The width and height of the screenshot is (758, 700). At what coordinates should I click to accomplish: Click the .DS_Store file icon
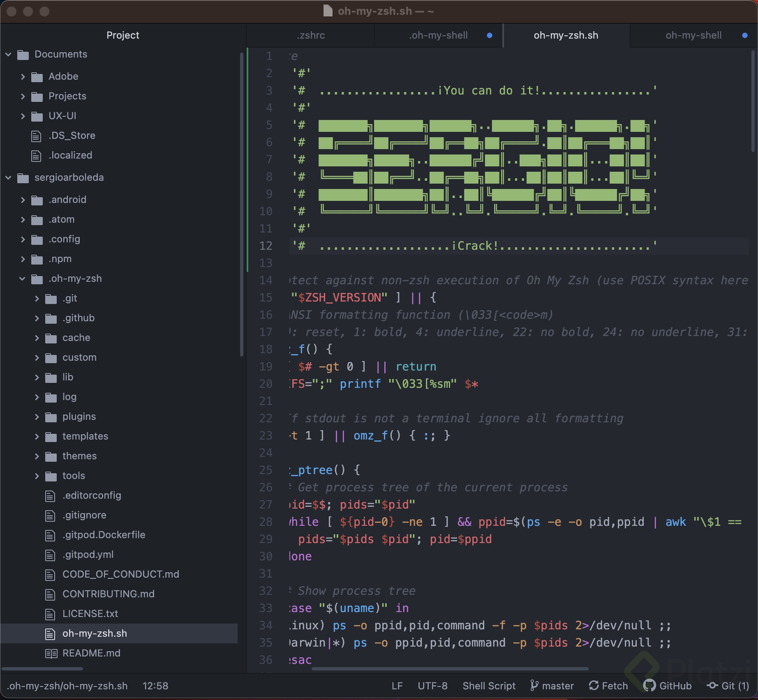pyautogui.click(x=36, y=136)
